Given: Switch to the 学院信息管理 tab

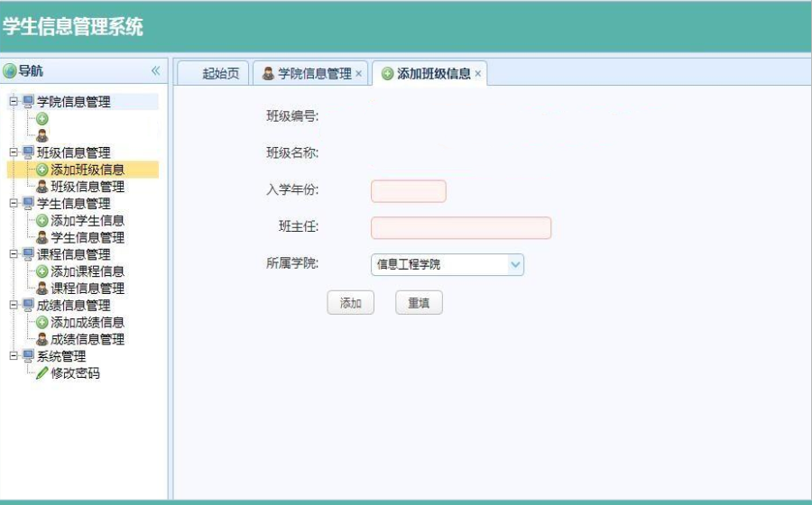Looking at the screenshot, I should point(310,73).
